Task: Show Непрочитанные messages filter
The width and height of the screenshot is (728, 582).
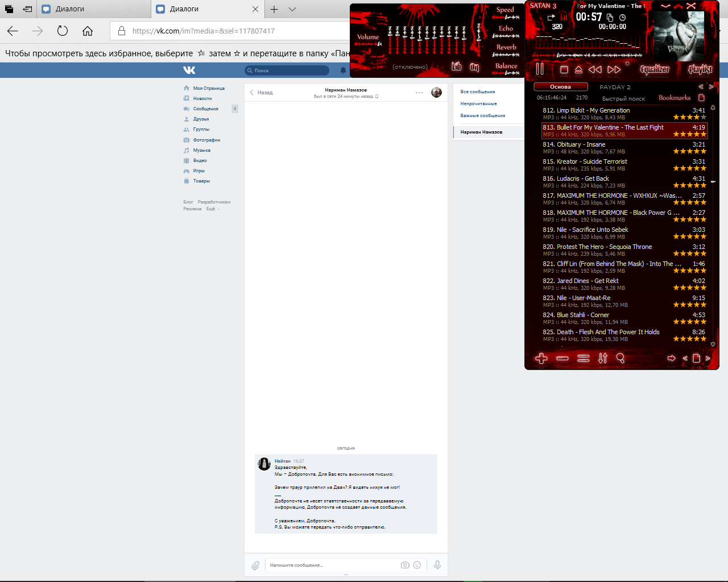Action: point(478,103)
